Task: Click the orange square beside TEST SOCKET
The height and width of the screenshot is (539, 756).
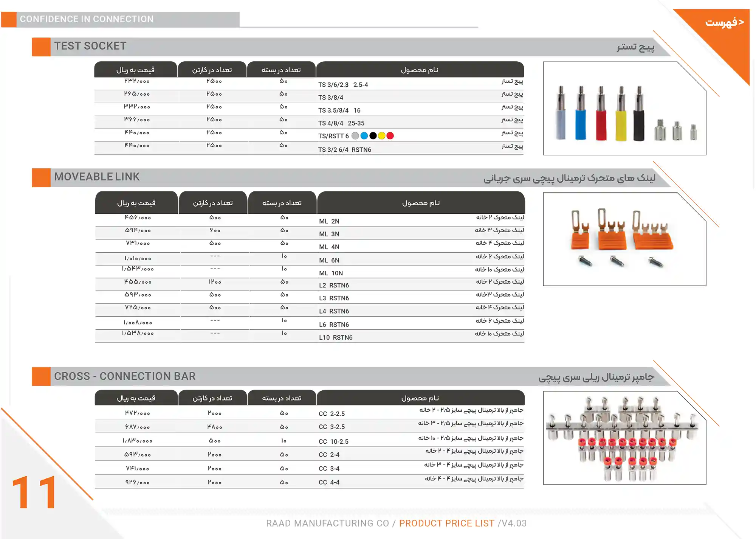Action: (41, 47)
